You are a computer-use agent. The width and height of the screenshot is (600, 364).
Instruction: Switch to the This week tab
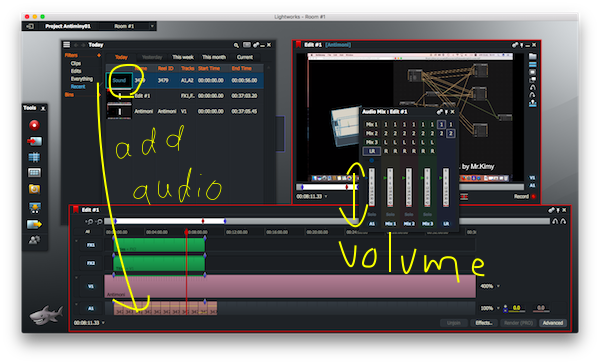(x=183, y=57)
